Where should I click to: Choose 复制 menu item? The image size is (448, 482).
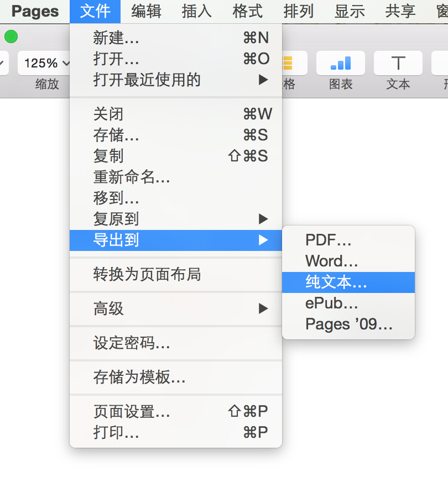[176, 156]
